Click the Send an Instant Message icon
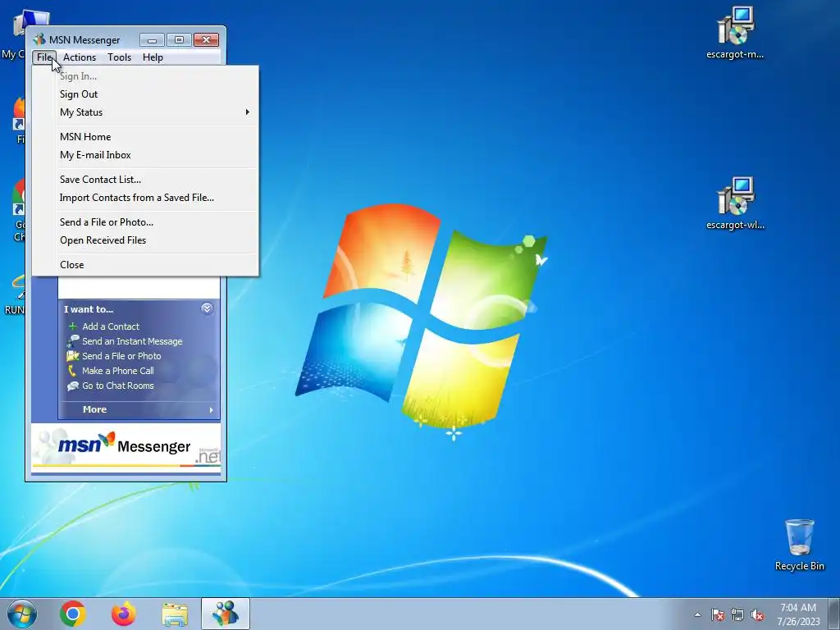Viewport: 840px width, 630px height. 72,340
